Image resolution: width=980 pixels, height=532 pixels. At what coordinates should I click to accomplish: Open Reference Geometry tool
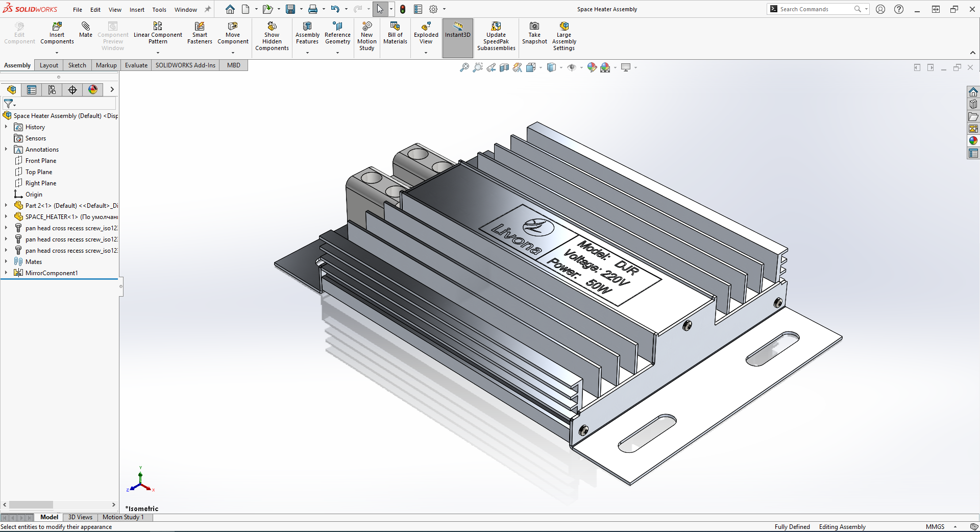[x=337, y=33]
